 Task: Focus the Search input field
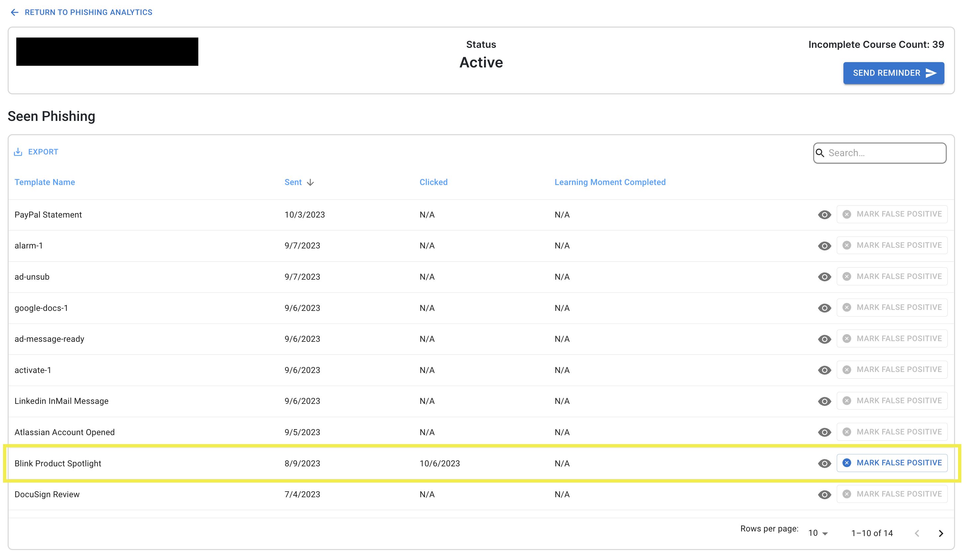(880, 153)
